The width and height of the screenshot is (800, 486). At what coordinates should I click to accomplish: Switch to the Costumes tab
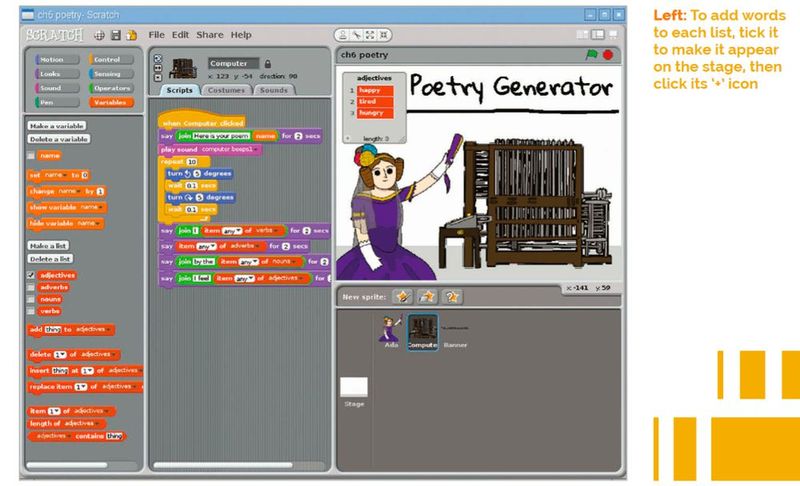(x=226, y=90)
